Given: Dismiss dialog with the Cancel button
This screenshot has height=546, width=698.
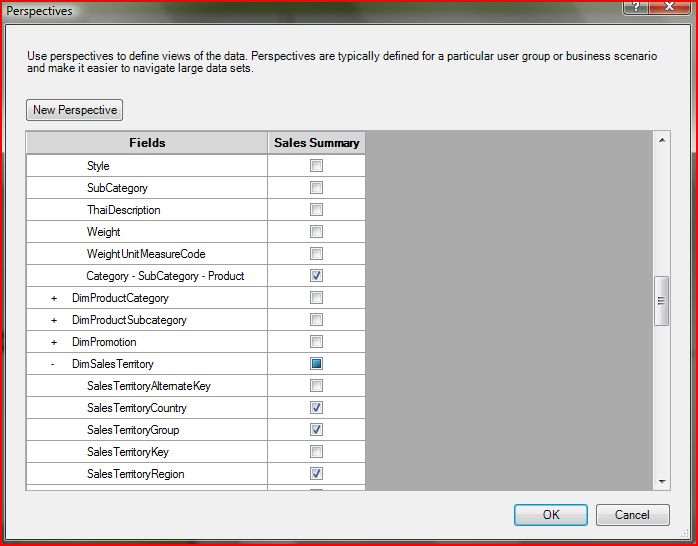Looking at the screenshot, I should [632, 515].
